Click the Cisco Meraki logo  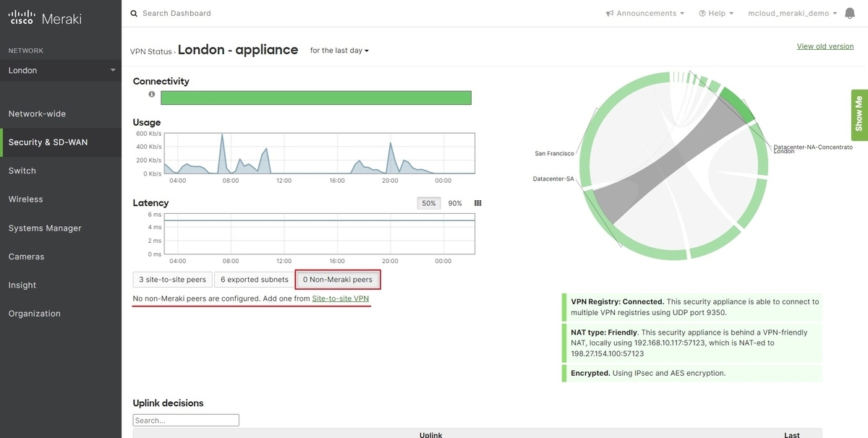pyautogui.click(x=45, y=19)
